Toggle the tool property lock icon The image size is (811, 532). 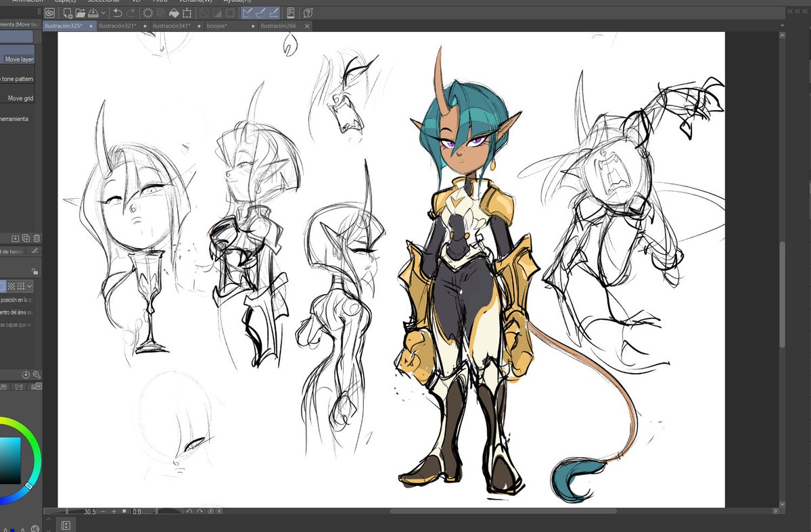tap(34, 272)
